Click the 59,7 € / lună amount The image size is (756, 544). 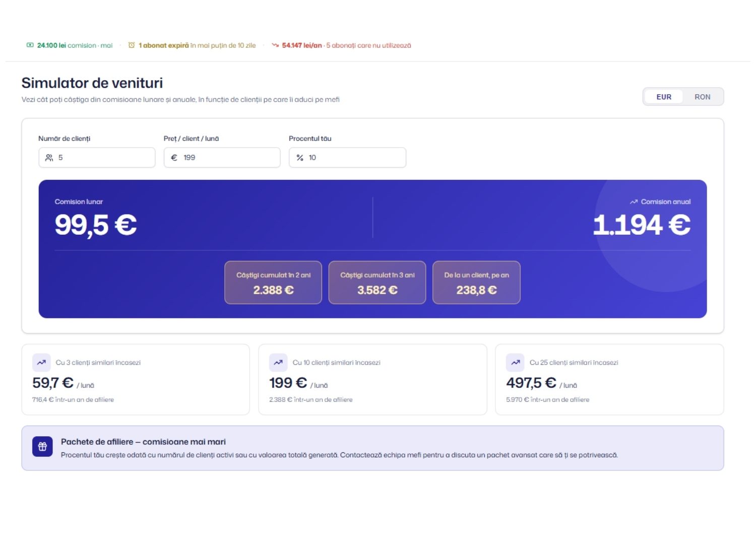pos(63,383)
